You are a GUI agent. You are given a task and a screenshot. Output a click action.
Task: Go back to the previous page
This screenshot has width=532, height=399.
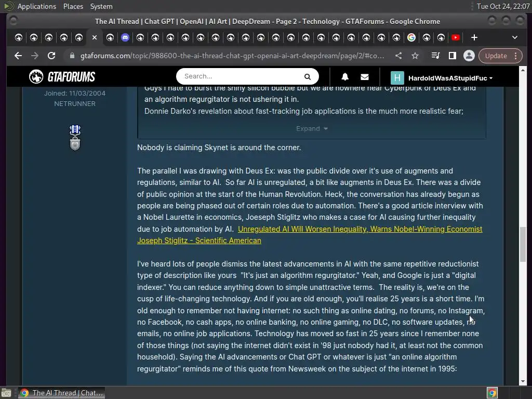18,56
